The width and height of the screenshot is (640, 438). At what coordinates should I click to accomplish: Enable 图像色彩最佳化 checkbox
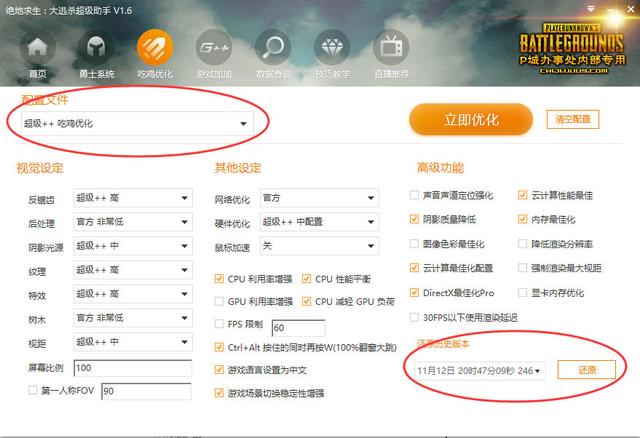[x=414, y=244]
